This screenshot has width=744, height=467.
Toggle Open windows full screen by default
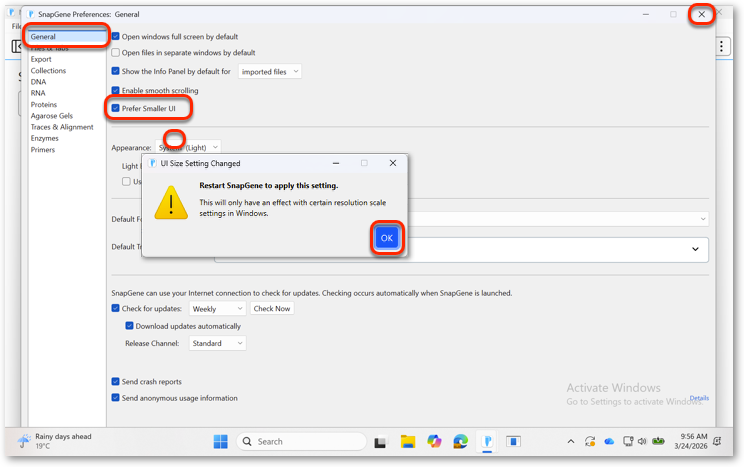115,36
